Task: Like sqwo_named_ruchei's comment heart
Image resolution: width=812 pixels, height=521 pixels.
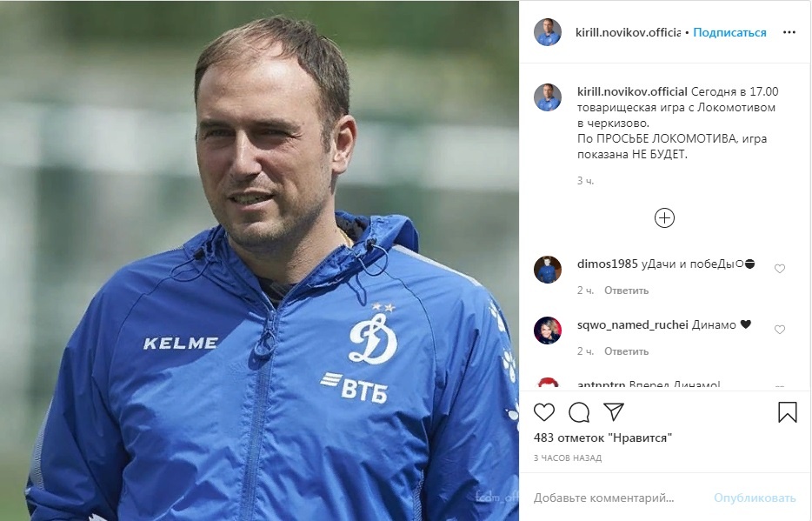Action: click(779, 330)
